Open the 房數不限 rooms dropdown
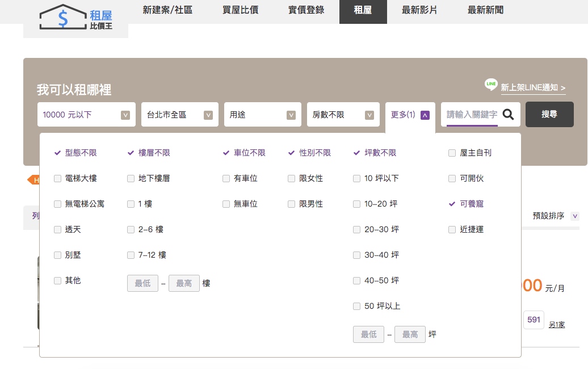588x369 pixels. point(343,115)
